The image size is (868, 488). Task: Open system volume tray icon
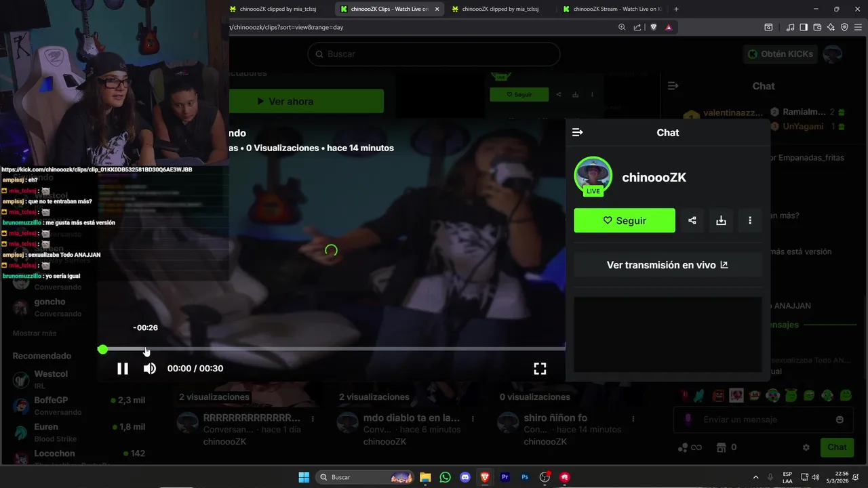pyautogui.click(x=815, y=477)
